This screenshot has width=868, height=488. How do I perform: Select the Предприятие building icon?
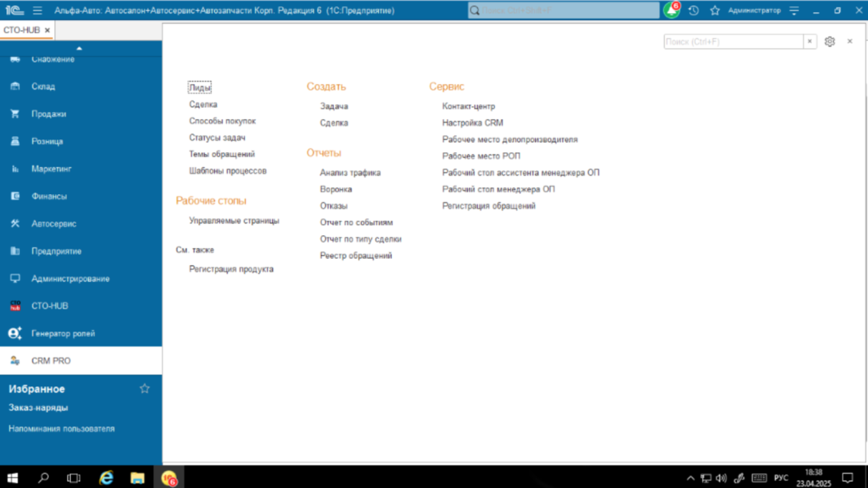point(15,251)
